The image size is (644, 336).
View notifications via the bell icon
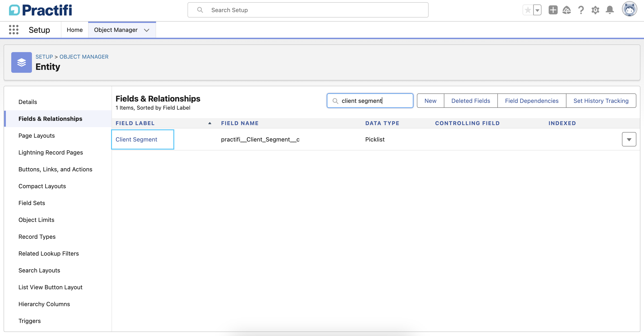pyautogui.click(x=610, y=10)
